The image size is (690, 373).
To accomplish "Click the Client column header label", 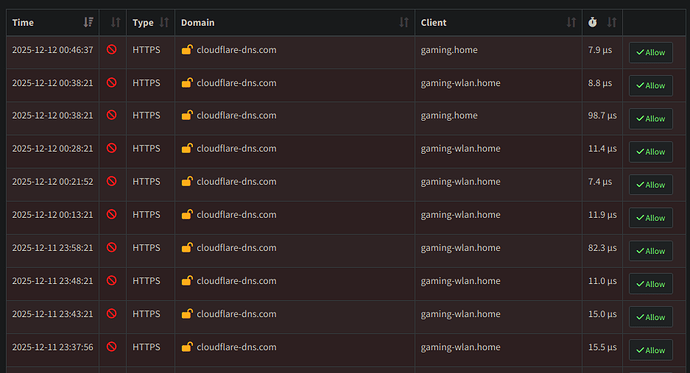I will coord(433,22).
